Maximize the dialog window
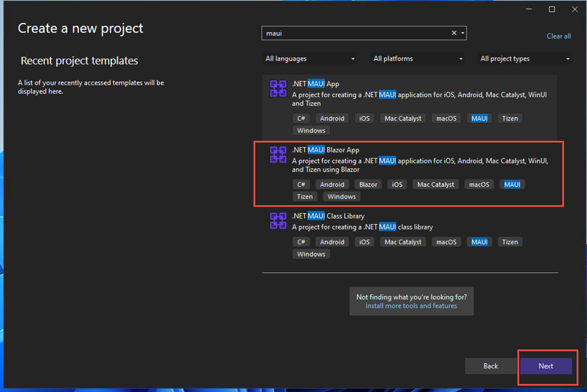The height and width of the screenshot is (392, 587). click(551, 9)
